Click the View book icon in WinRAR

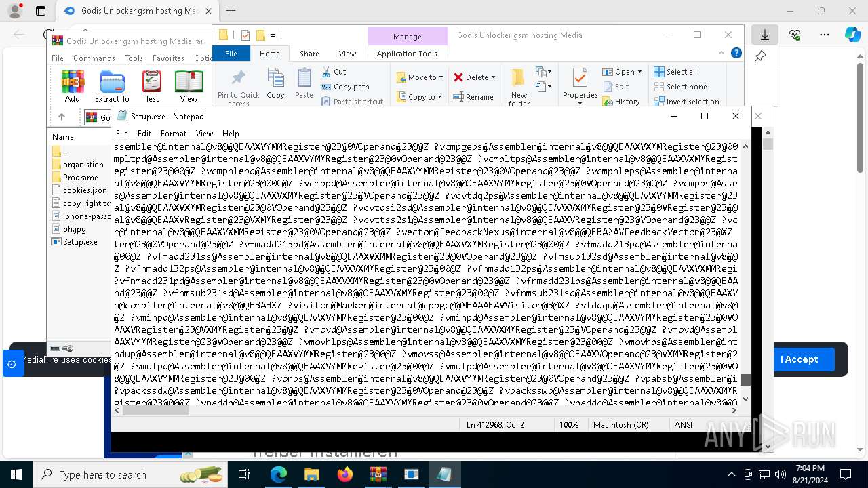coord(189,86)
